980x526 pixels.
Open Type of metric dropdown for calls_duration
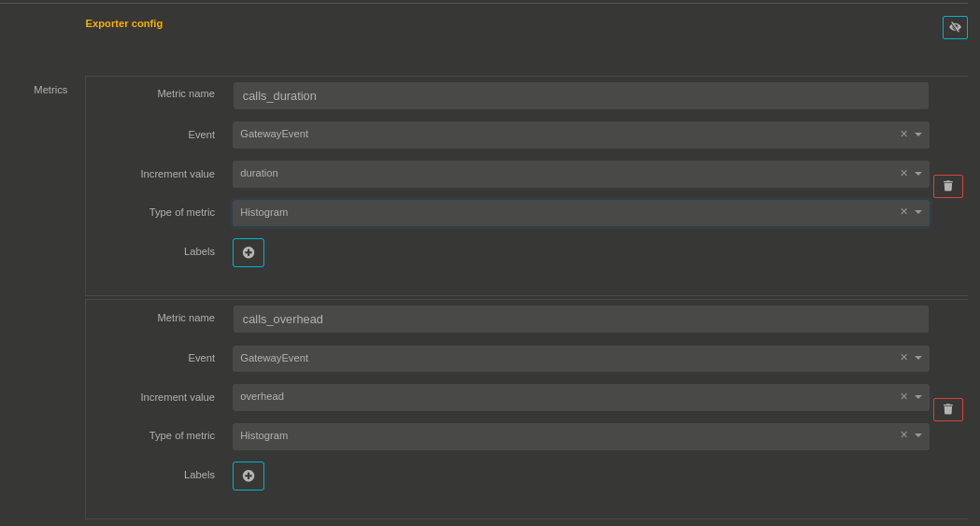[918, 212]
